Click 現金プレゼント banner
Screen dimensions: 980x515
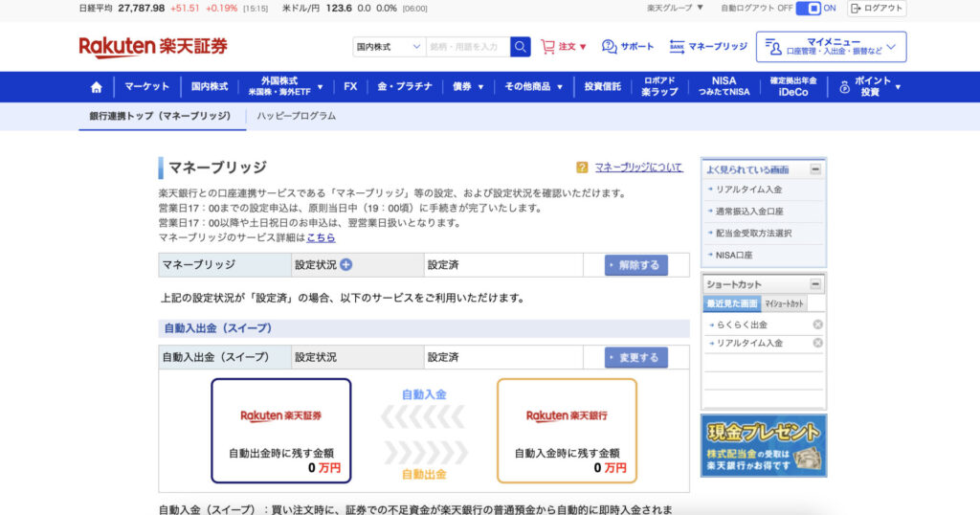(764, 446)
